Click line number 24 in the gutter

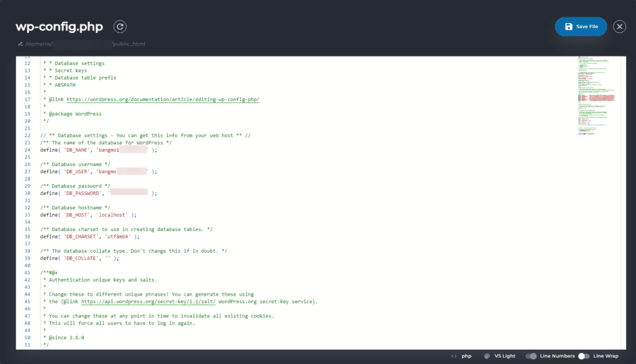27,150
